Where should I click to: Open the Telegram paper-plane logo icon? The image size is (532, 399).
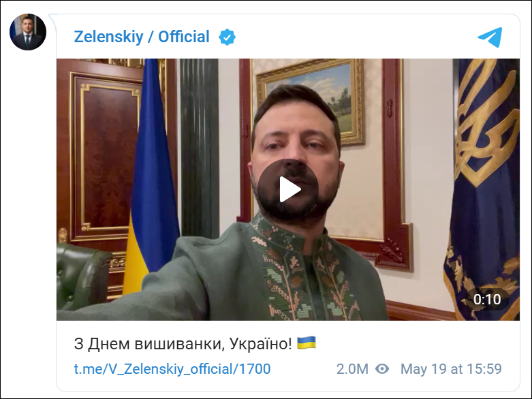(x=490, y=37)
